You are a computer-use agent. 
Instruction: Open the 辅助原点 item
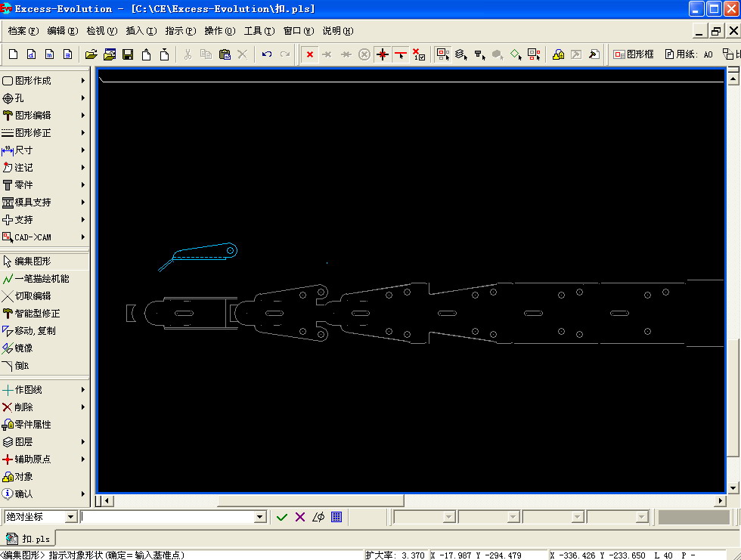click(x=45, y=459)
